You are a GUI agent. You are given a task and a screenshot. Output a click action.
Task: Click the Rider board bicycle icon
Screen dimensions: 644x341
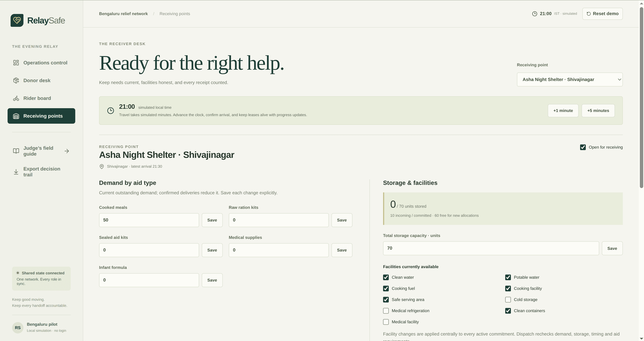click(x=16, y=98)
